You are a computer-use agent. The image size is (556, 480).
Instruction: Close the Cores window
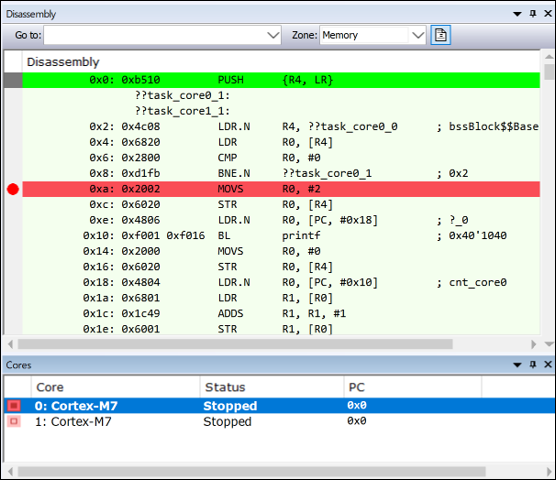(x=548, y=364)
